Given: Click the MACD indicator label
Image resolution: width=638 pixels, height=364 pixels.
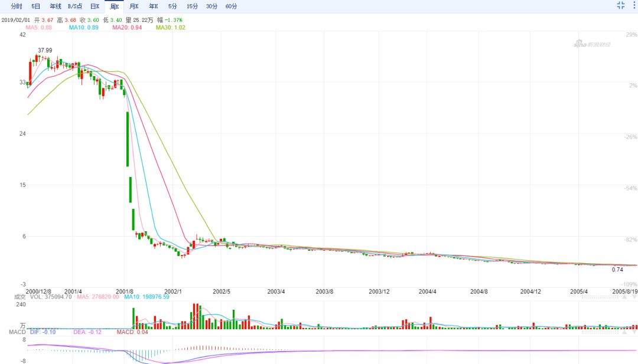Looking at the screenshot, I should point(9,332).
